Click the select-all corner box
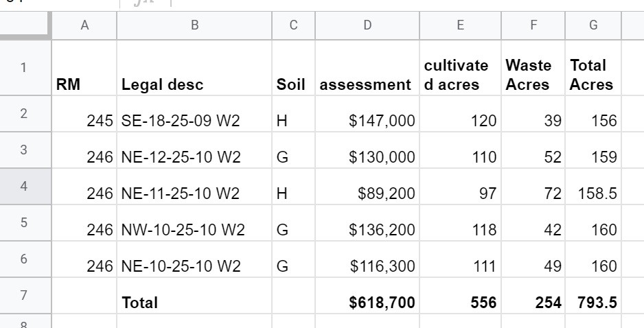This screenshot has width=644, height=328. pyautogui.click(x=25, y=25)
